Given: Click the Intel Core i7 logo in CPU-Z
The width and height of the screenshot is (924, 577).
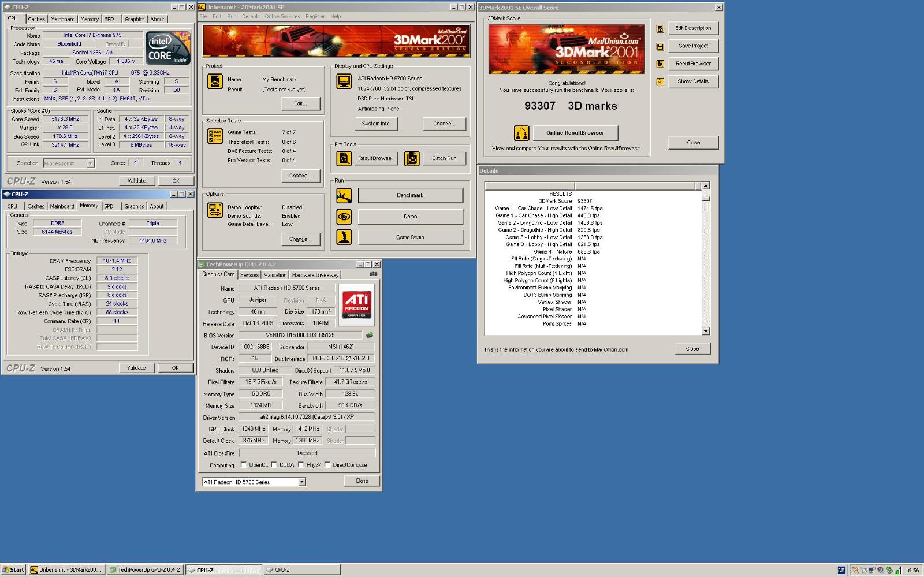Looking at the screenshot, I should [168, 48].
